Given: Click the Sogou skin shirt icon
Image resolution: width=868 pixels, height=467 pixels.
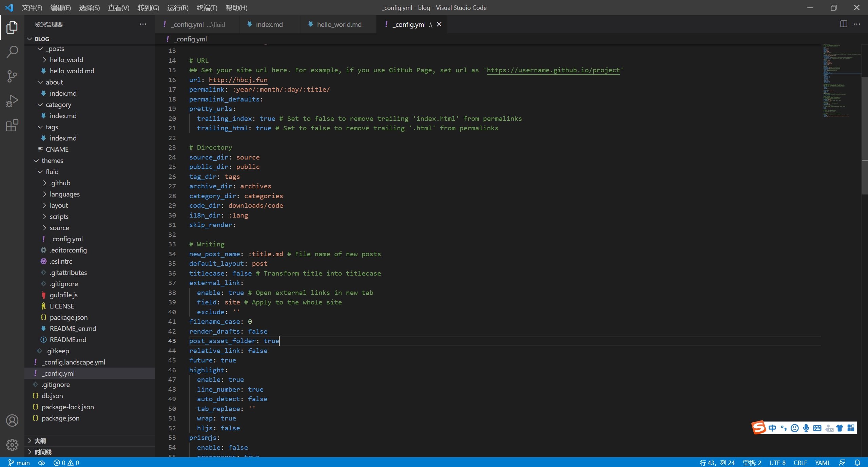Looking at the screenshot, I should coord(840,428).
